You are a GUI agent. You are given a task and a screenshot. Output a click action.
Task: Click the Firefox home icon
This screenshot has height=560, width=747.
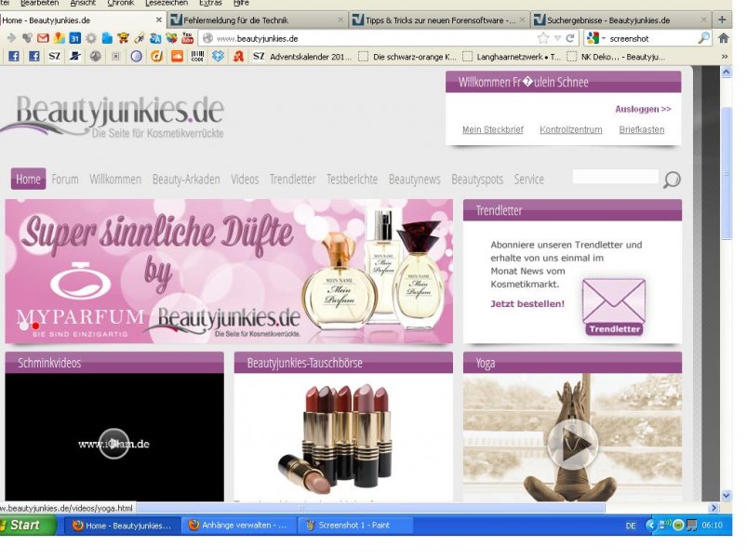click(723, 38)
